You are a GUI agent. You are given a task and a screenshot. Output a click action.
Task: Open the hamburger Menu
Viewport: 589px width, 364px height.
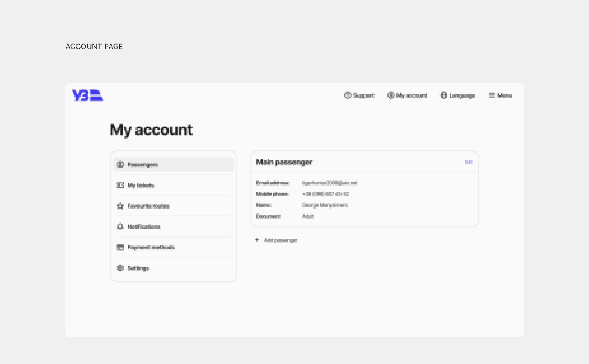[500, 95]
